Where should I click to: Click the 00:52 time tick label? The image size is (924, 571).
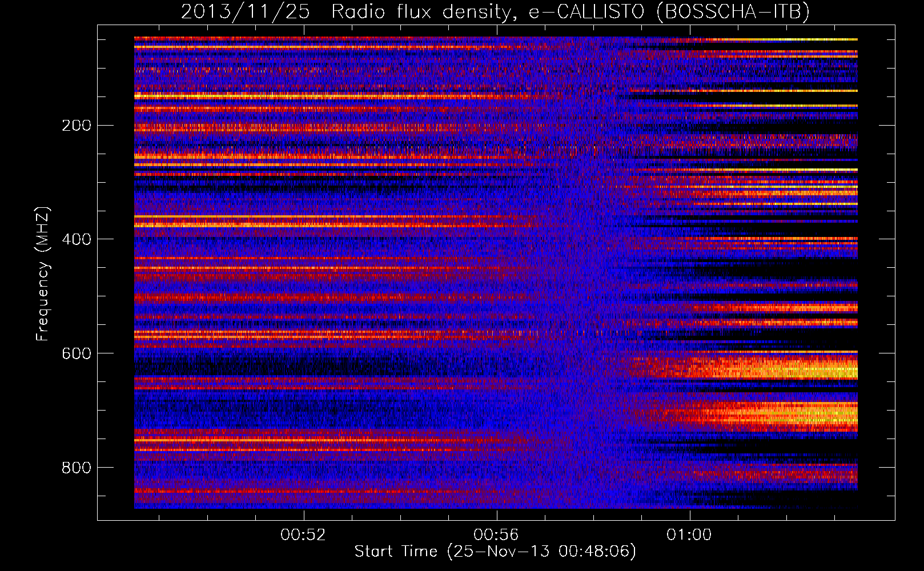[303, 534]
